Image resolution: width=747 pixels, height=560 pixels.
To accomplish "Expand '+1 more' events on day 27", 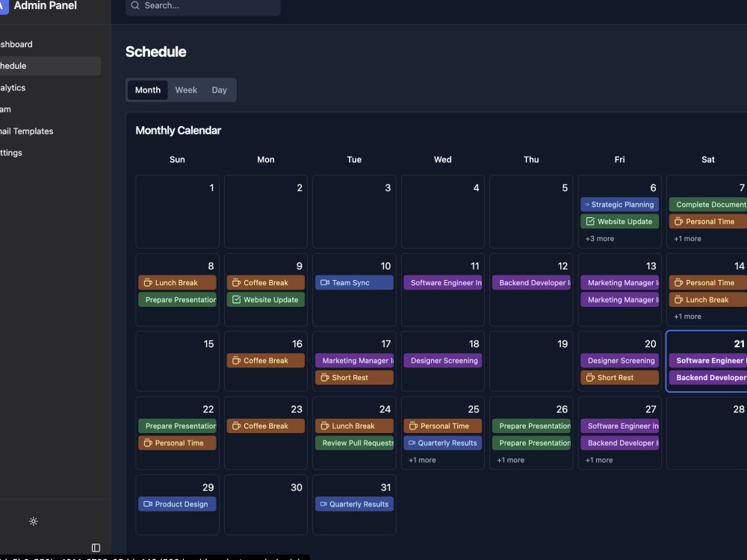I will point(599,460).
